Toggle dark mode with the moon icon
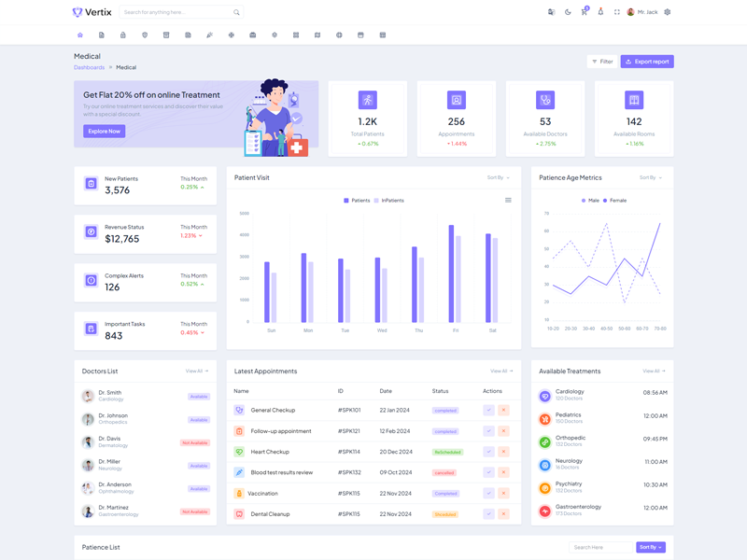747x560 pixels. click(568, 12)
